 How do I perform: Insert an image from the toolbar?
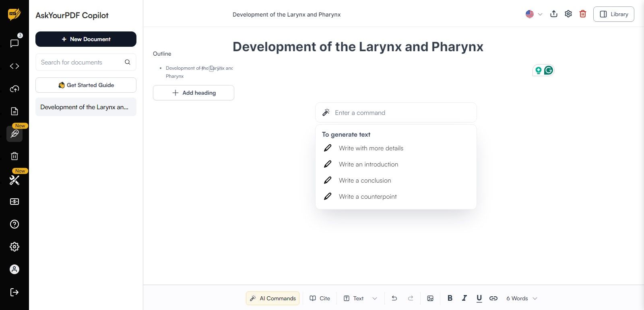click(x=430, y=298)
